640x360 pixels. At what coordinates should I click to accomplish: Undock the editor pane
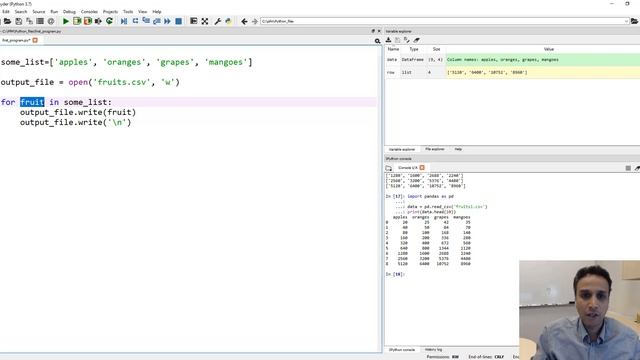(373, 31)
